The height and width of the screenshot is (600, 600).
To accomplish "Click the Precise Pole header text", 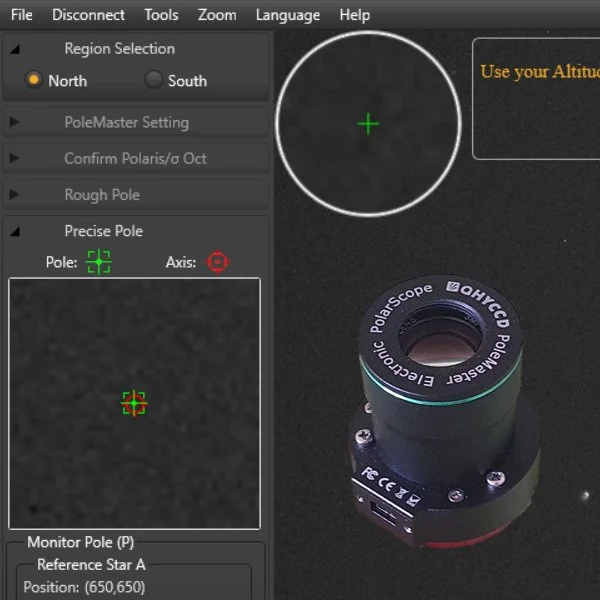I will pyautogui.click(x=104, y=231).
